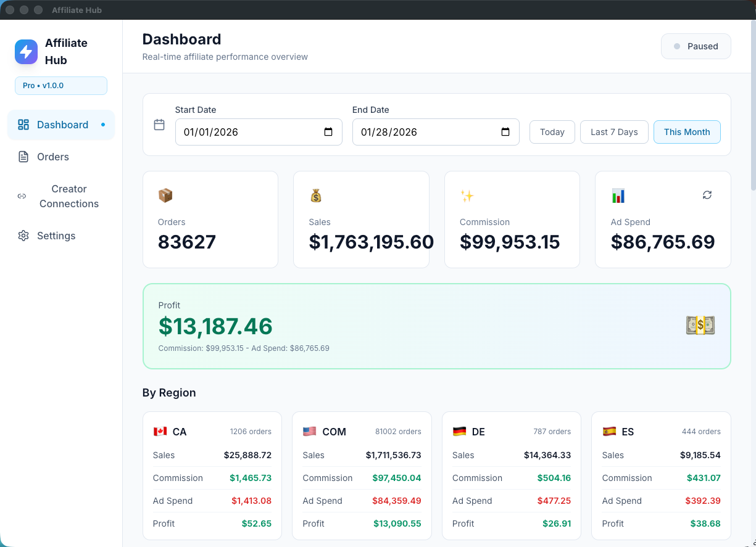Click the Affiliate Hub lightning bolt logo
This screenshot has width=756, height=547.
26,52
